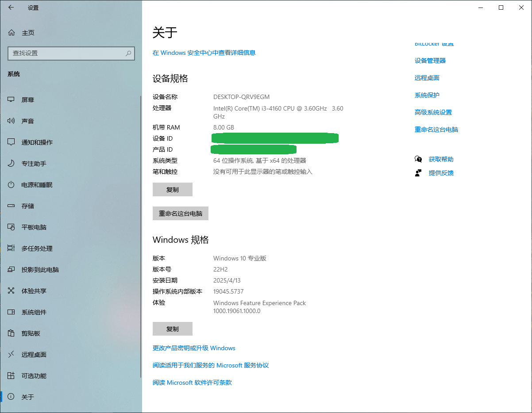Copy device specifications with the 复制 button
Viewport: 532px width, 413px height.
pyautogui.click(x=173, y=189)
